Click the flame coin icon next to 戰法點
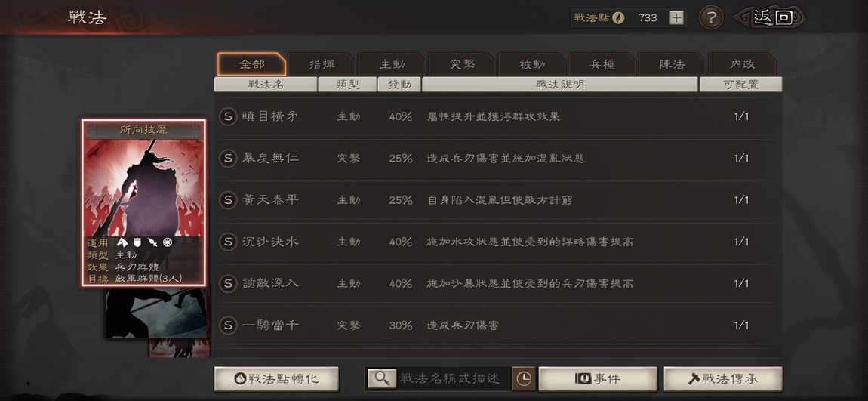The image size is (868, 401). 618,17
